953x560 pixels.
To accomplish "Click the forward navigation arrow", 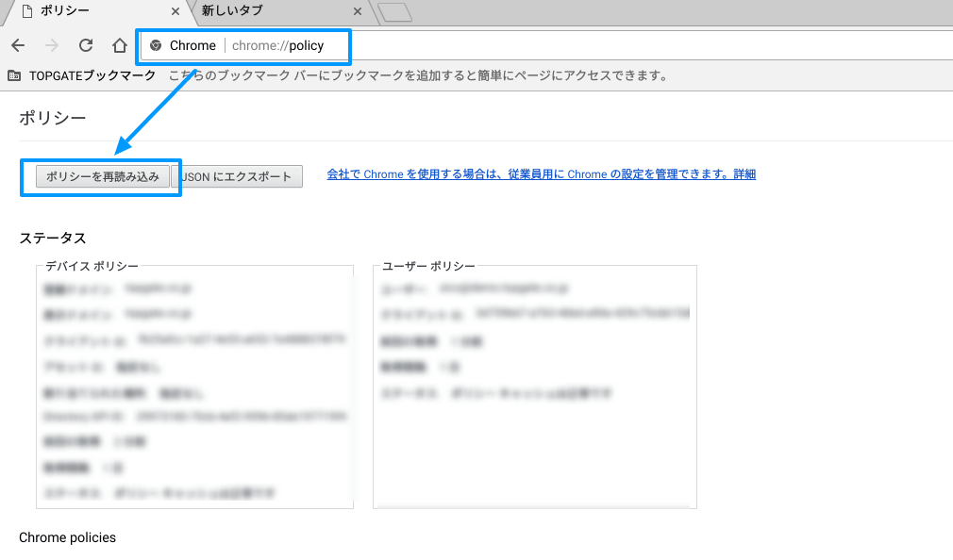I will click(x=52, y=45).
